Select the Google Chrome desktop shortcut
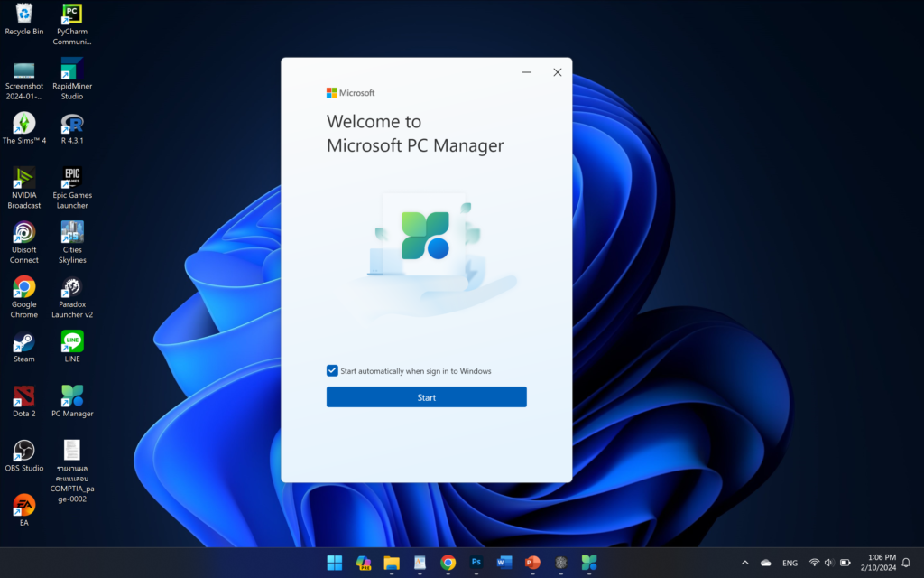 (x=24, y=297)
